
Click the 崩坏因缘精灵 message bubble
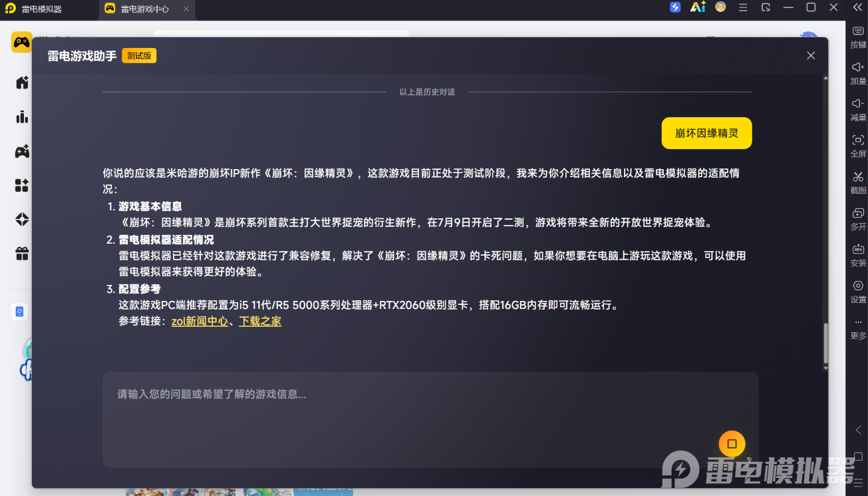click(706, 133)
